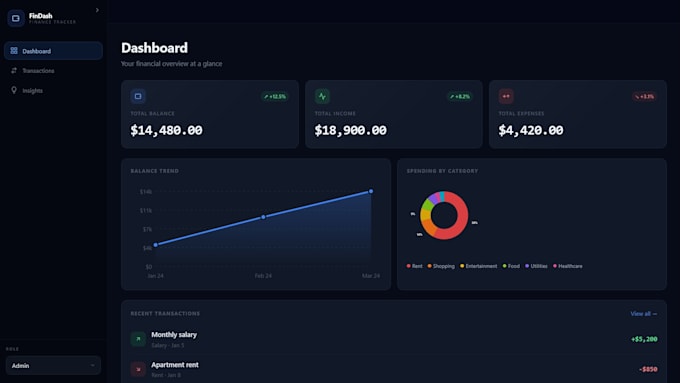
Task: Click the +$5,200 salary amount
Action: coord(644,339)
